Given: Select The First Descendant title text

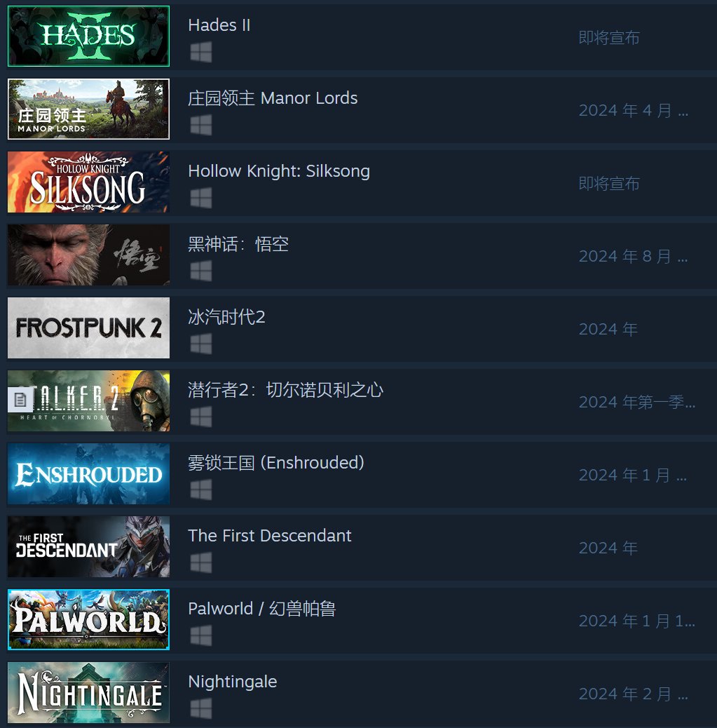Looking at the screenshot, I should (x=270, y=535).
